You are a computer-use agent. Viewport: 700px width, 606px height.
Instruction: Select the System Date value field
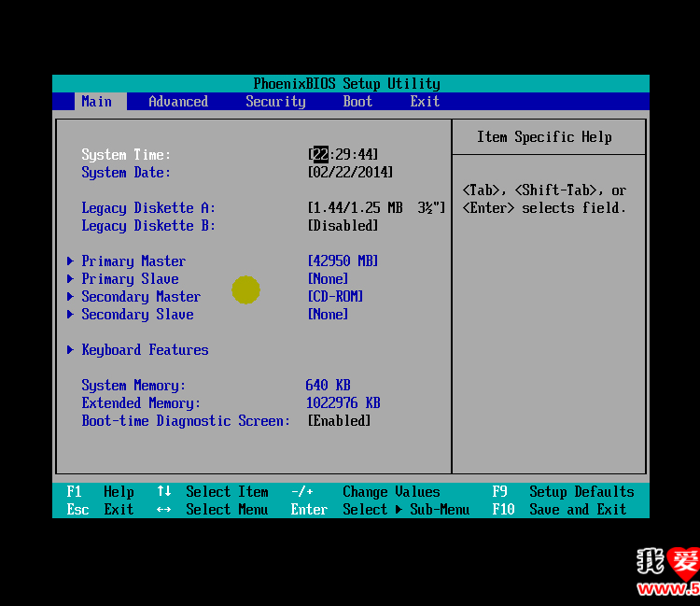pos(350,172)
